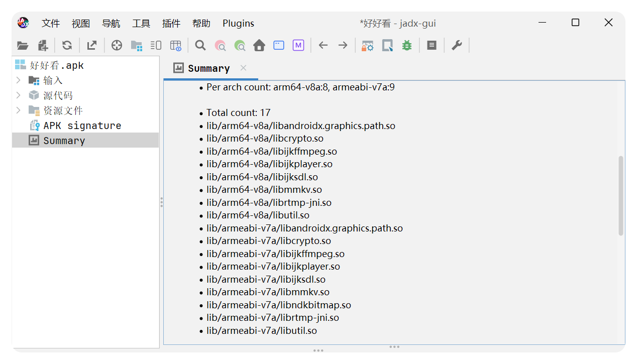637x364 pixels.
Task: Open the 插件 menu
Action: click(x=171, y=23)
